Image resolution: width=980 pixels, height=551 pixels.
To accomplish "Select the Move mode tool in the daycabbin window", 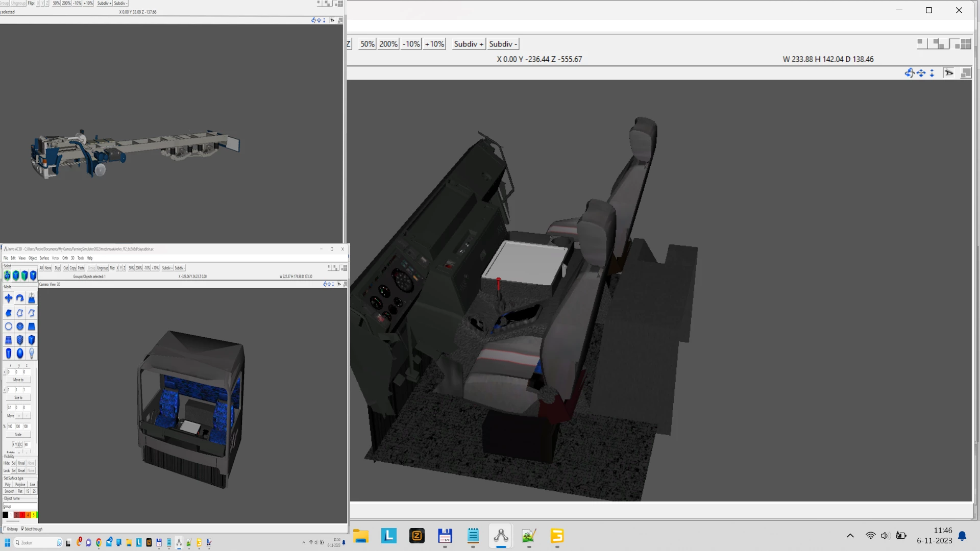I will click(9, 298).
